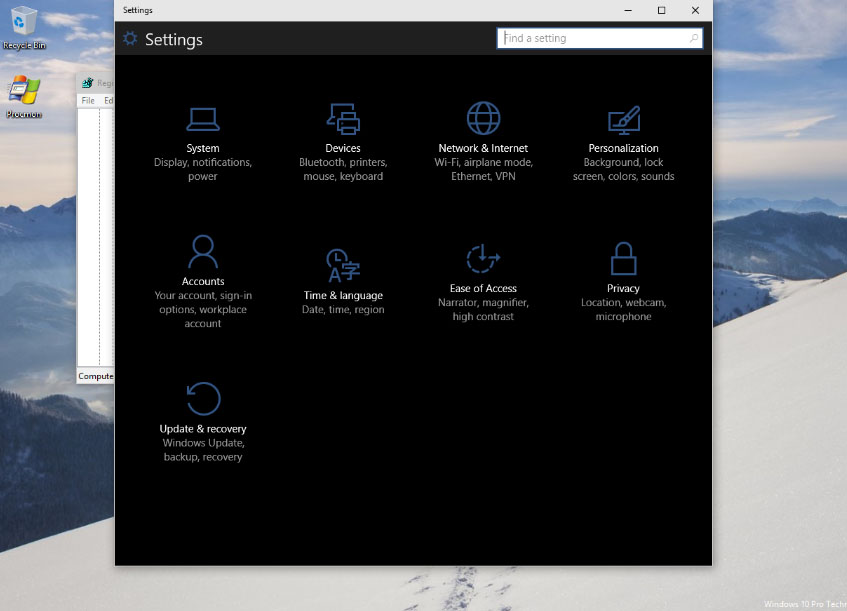Click the Accounts category label
The height and width of the screenshot is (611, 847).
pos(203,281)
